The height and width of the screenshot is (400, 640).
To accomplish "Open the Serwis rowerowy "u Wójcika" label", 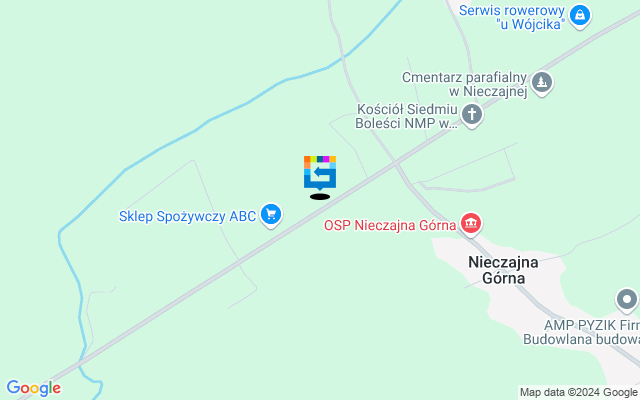I will (511, 17).
